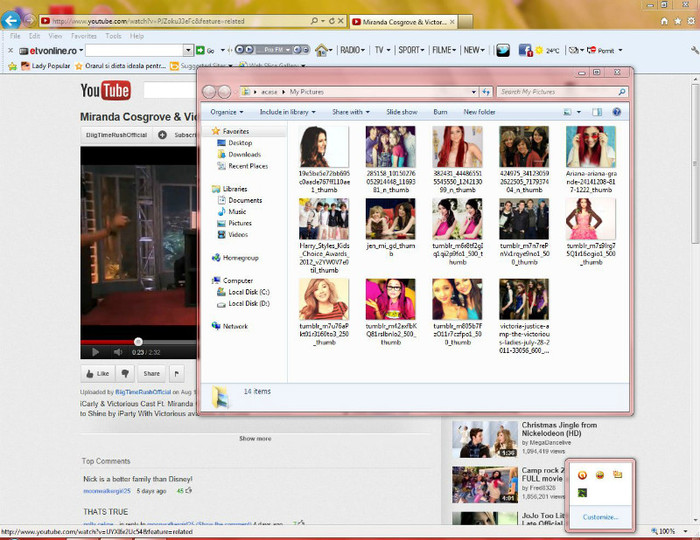Click the green-black tray icon in notification popup
Viewport: 700px width, 540px height.
[582, 493]
